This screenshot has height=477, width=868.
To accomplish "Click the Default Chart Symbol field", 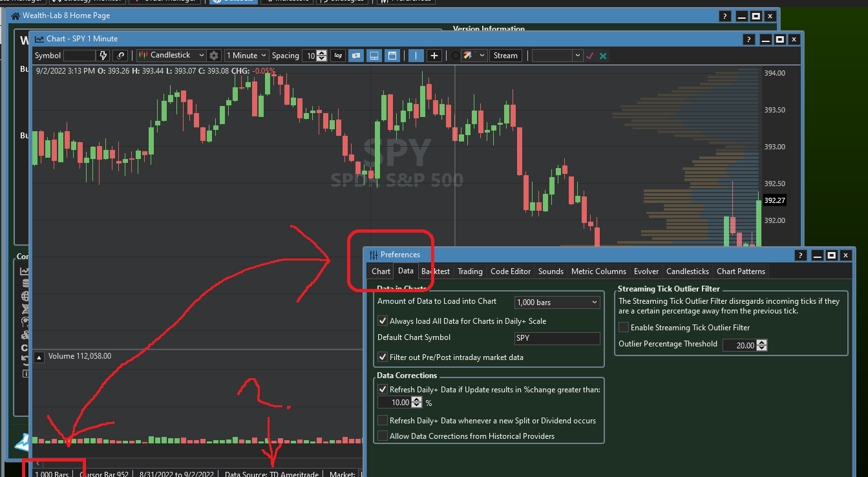I will [x=558, y=338].
